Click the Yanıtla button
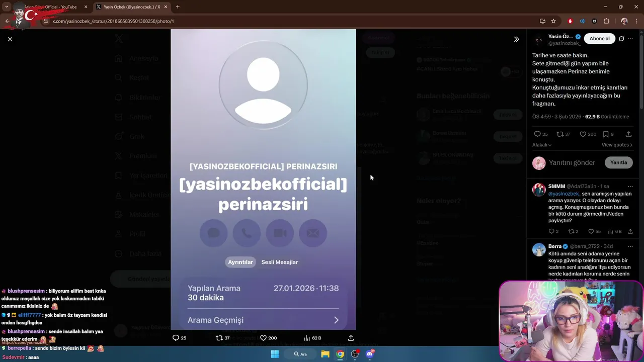Image resolution: width=644 pixels, height=362 pixels. click(x=618, y=162)
